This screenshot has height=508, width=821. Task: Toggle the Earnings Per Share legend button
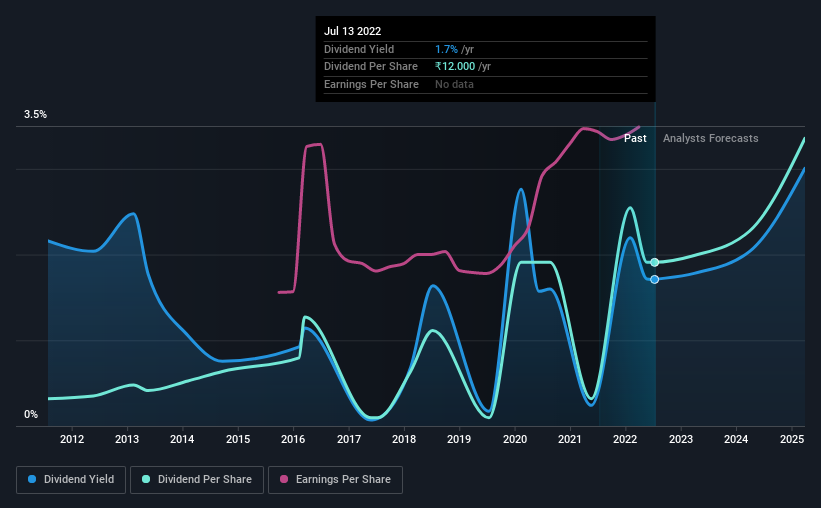click(335, 480)
